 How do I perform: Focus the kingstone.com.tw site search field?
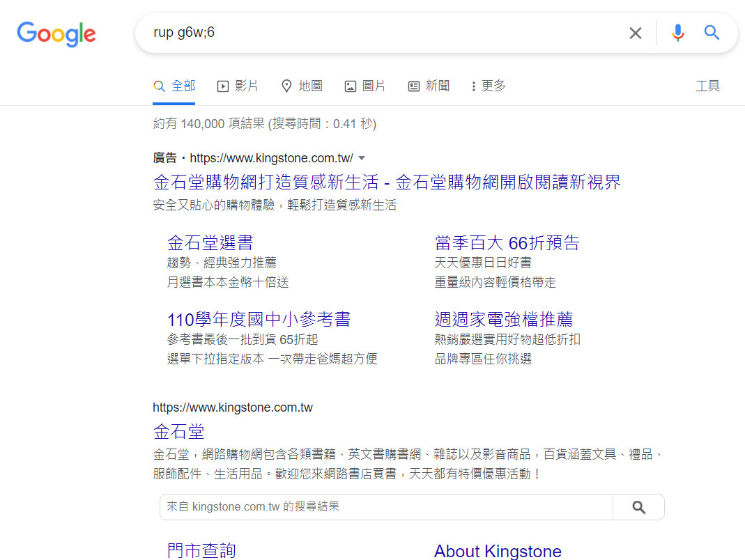[386, 507]
